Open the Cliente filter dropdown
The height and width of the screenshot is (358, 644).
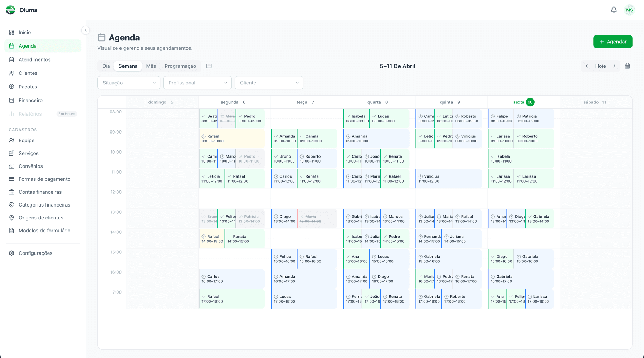[x=269, y=83]
